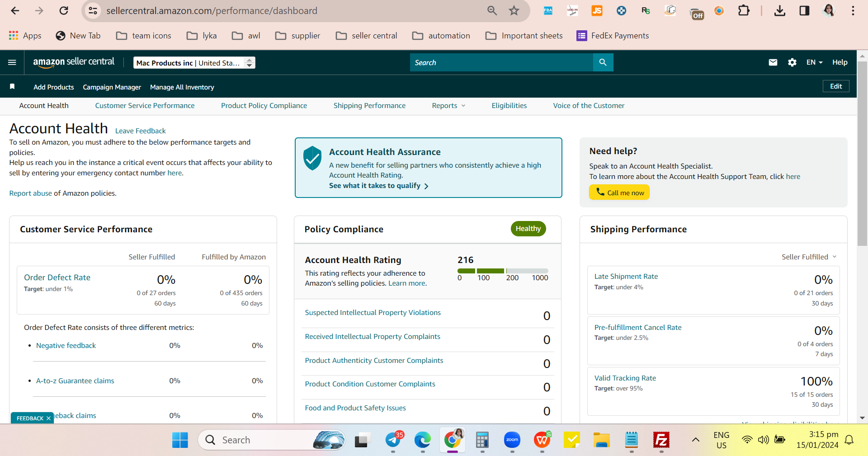Open the Customer Service Performance tab
The image size is (868, 456).
point(145,106)
